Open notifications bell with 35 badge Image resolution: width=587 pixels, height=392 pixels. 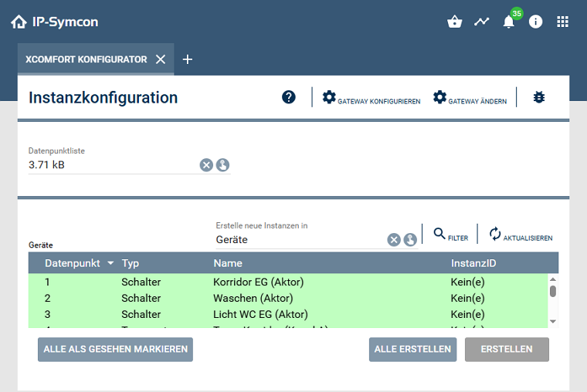(508, 22)
